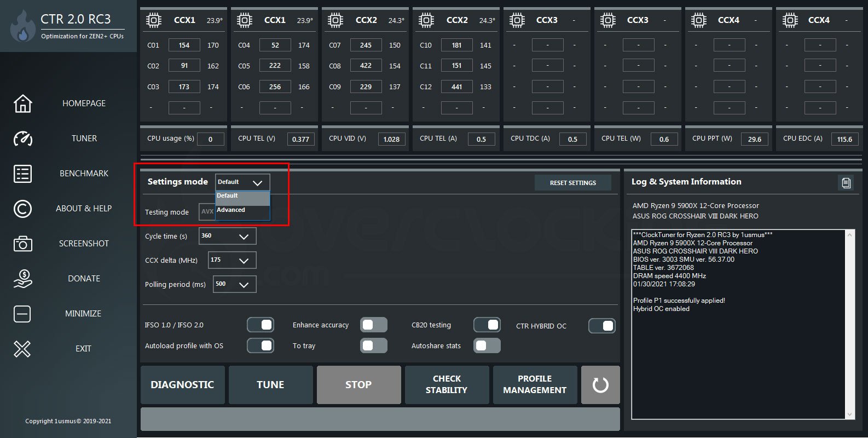This screenshot has height=438, width=868.
Task: Click the bottom progress bar
Action: pos(380,419)
